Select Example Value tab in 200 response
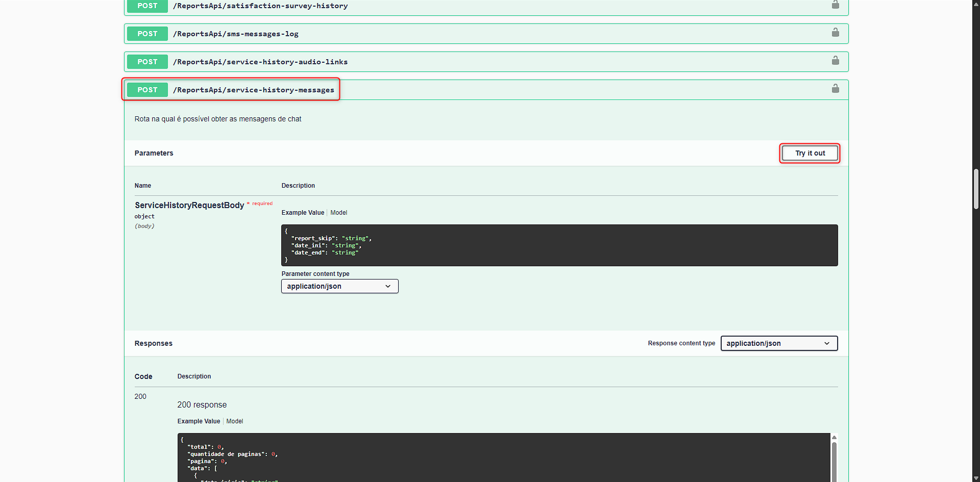This screenshot has height=482, width=980. [x=199, y=421]
